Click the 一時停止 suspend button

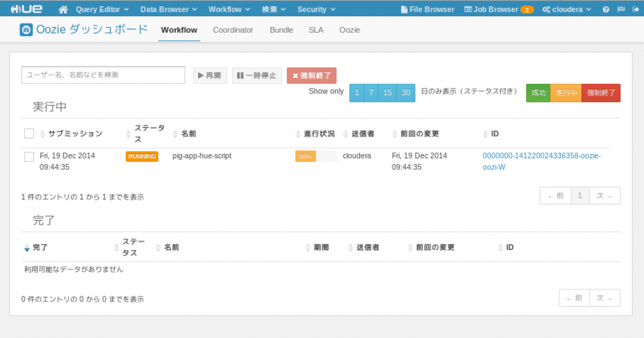pos(257,76)
